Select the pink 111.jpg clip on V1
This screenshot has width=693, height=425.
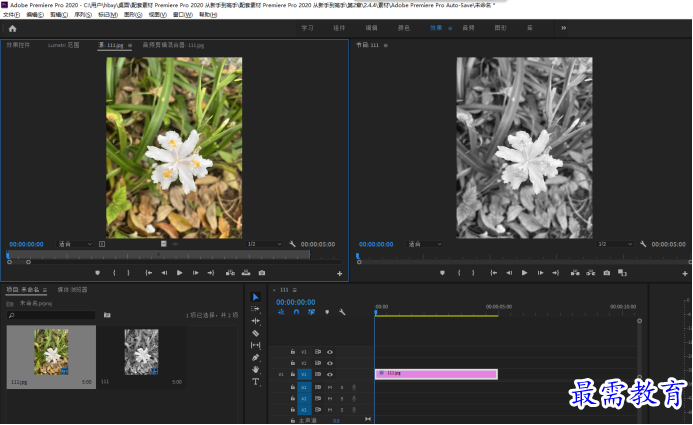[x=436, y=374]
